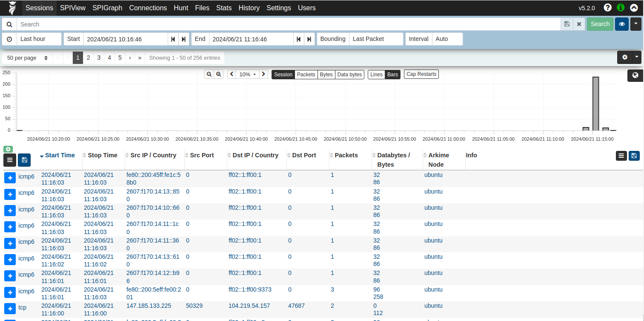Click the green Search button
The image size is (644, 321).
coord(600,24)
